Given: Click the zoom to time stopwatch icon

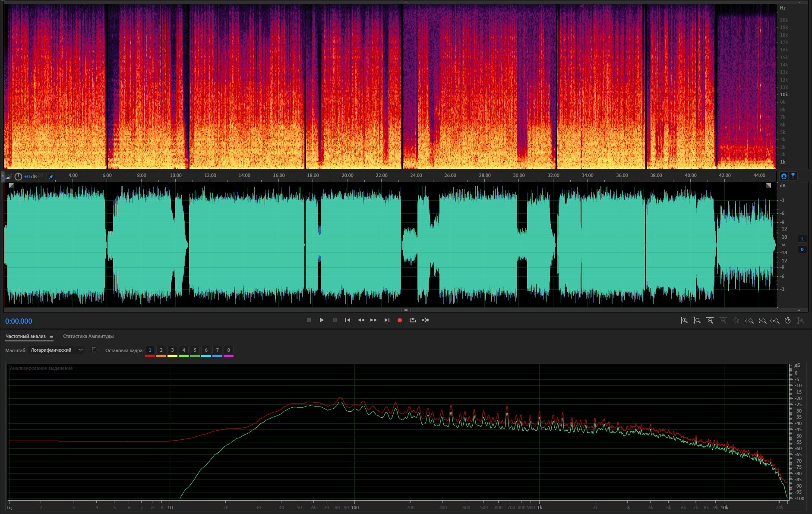Looking at the screenshot, I should pyautogui.click(x=788, y=321).
